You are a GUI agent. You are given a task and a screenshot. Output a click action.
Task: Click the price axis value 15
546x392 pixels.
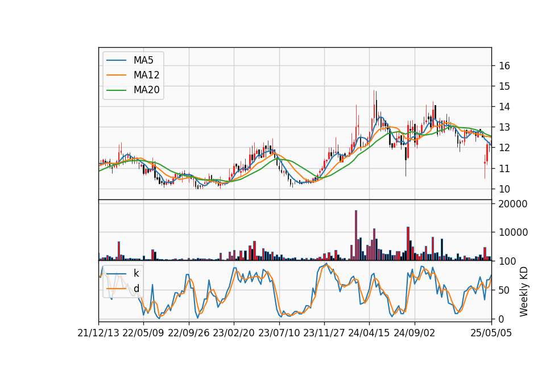[x=504, y=86]
